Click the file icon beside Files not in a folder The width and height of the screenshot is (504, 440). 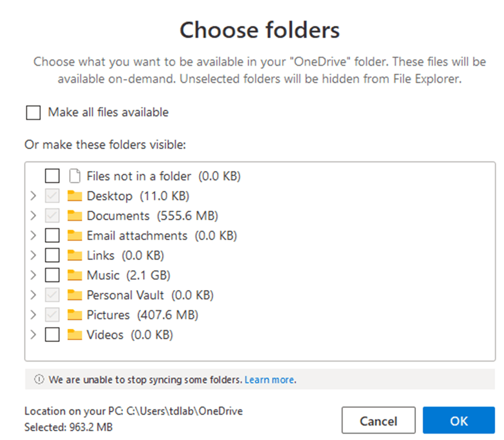pos(75,175)
